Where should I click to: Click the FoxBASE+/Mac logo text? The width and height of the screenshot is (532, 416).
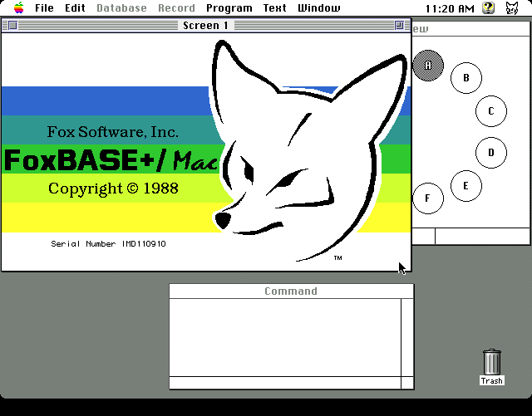pyautogui.click(x=111, y=160)
